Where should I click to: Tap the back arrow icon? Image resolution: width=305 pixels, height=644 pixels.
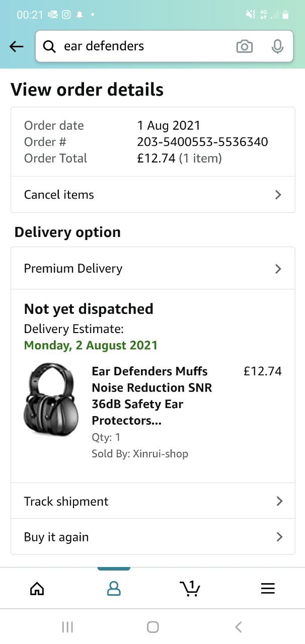click(17, 47)
